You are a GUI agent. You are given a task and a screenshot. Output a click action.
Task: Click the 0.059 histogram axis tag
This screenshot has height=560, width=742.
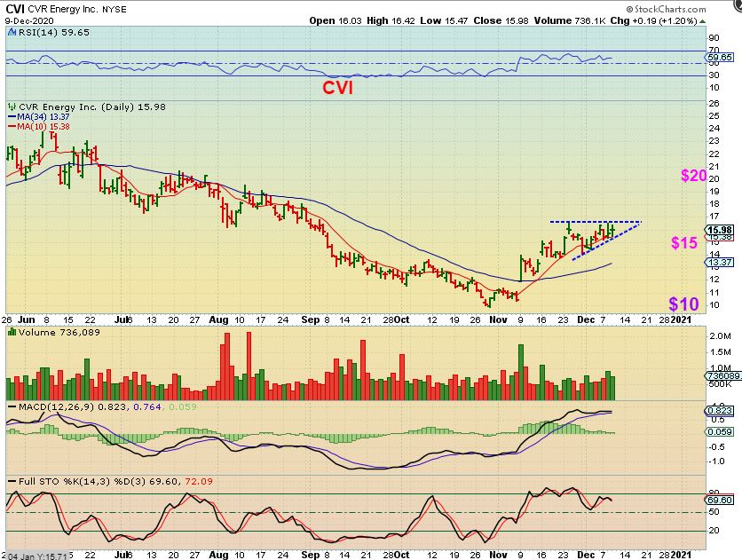pos(720,431)
